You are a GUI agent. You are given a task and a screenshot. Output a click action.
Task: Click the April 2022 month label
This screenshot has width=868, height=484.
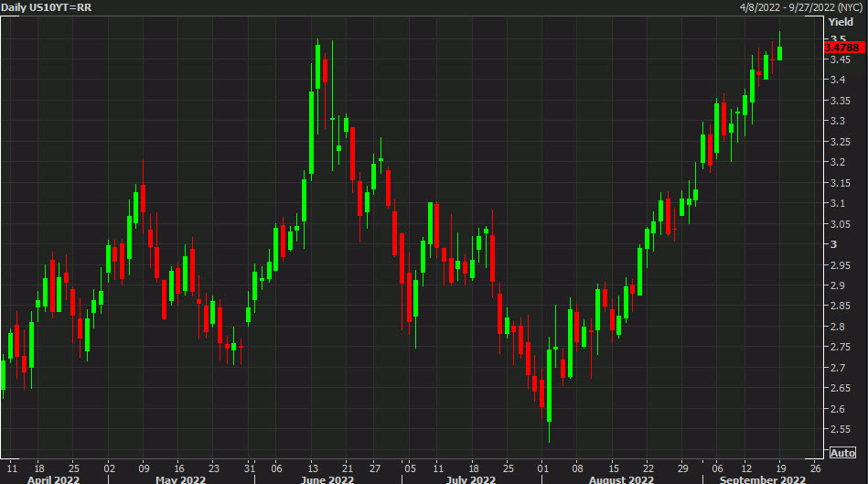coord(55,479)
